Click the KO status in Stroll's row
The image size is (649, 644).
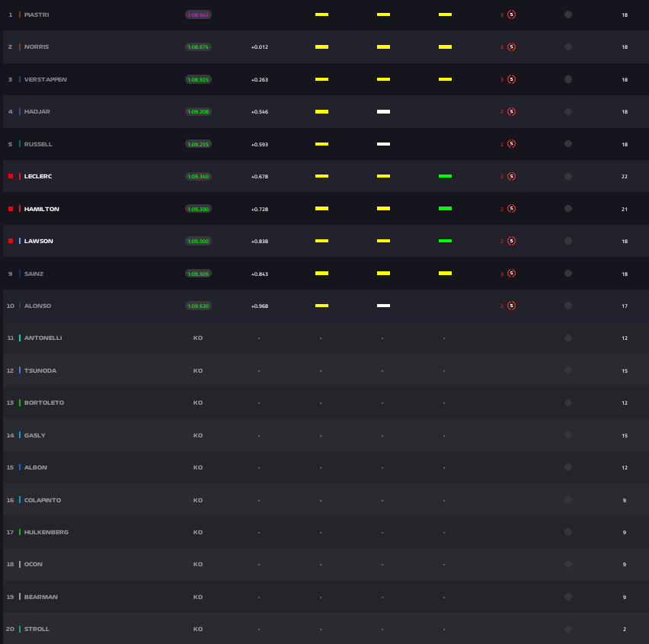tap(198, 629)
